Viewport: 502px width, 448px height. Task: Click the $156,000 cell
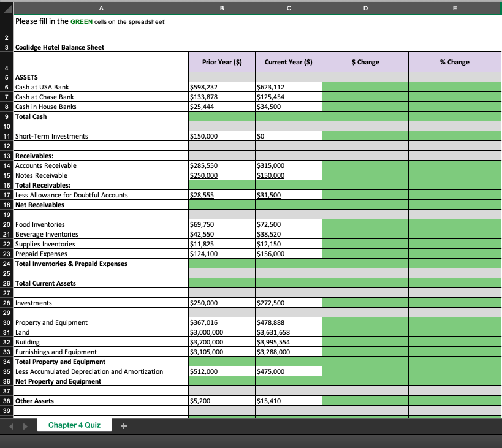click(289, 254)
